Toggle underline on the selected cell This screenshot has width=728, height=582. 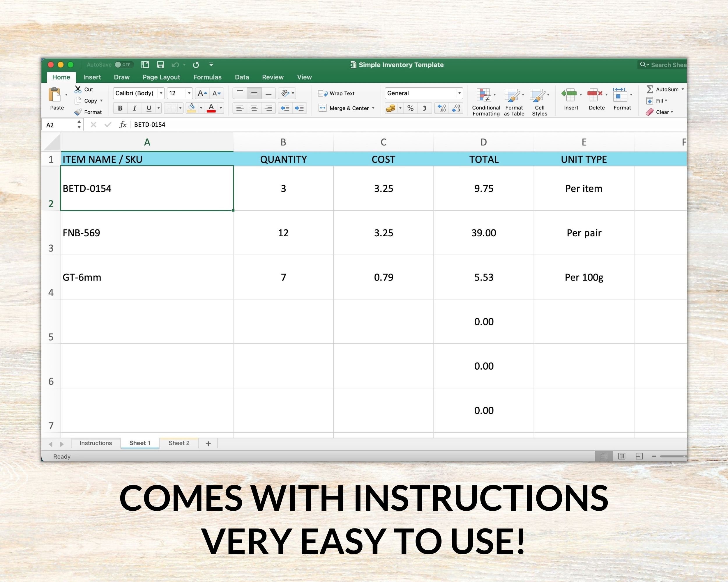tap(148, 108)
